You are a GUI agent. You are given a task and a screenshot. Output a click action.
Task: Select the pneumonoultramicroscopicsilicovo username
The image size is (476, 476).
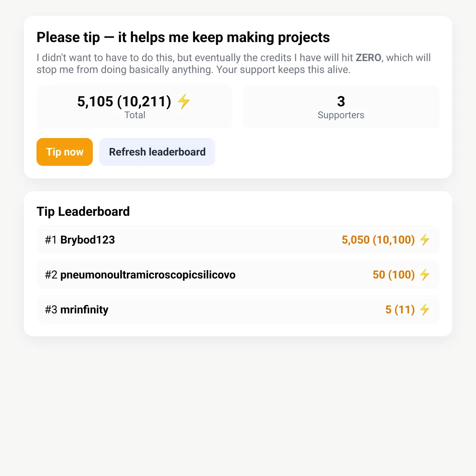click(x=148, y=274)
